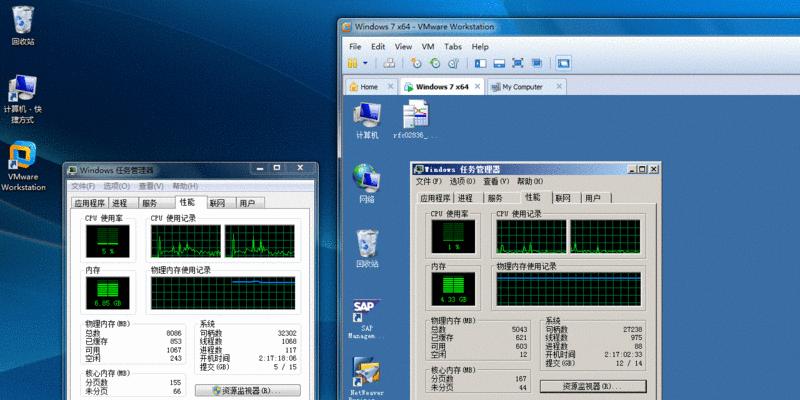Switch to 应用程序 tab in guest task manager
Screen dimensions: 800x400
coord(435,198)
